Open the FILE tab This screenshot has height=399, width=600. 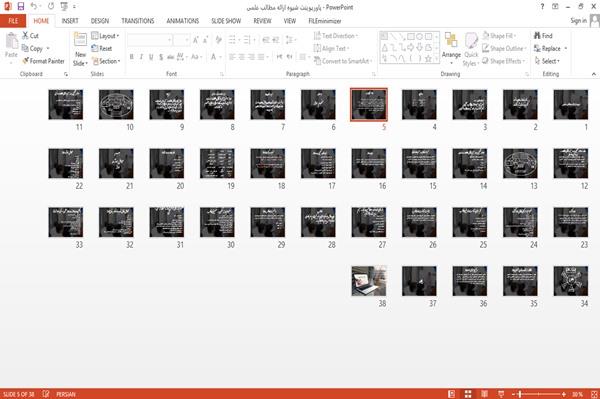[13, 21]
